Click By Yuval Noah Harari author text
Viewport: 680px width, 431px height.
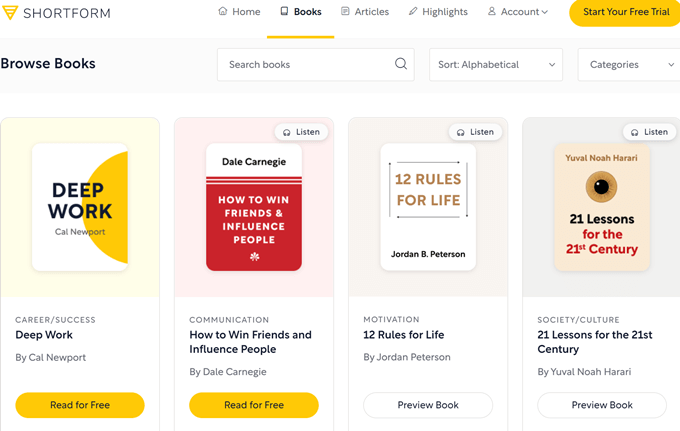click(584, 372)
